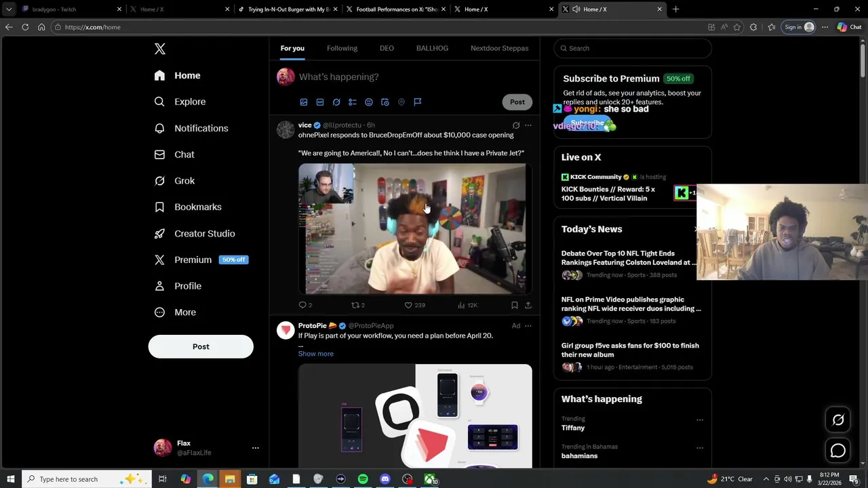The image size is (868, 488).
Task: Open floating chat messages button
Action: (x=838, y=451)
